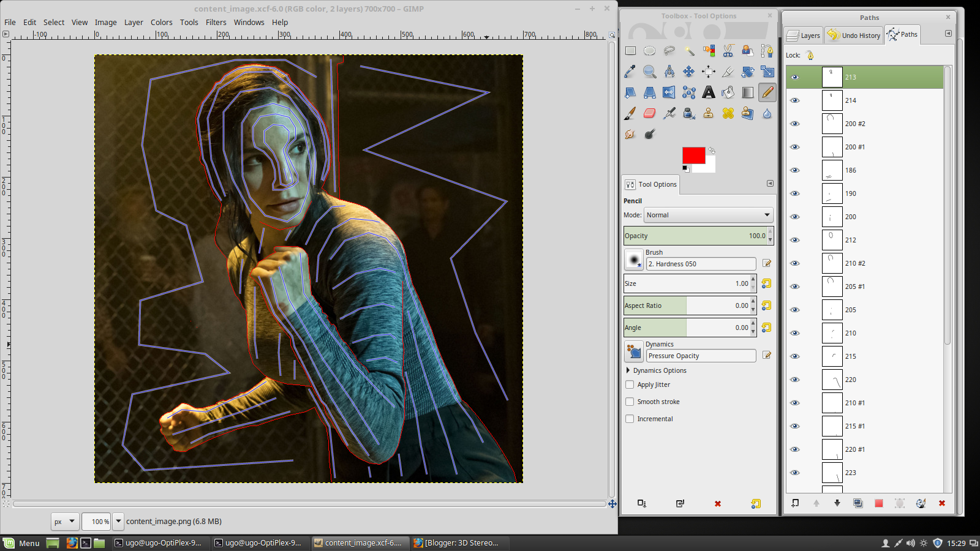Image resolution: width=980 pixels, height=551 pixels.
Task: Switch to Blogger 3D Stereo taskbar window
Action: coord(456,543)
